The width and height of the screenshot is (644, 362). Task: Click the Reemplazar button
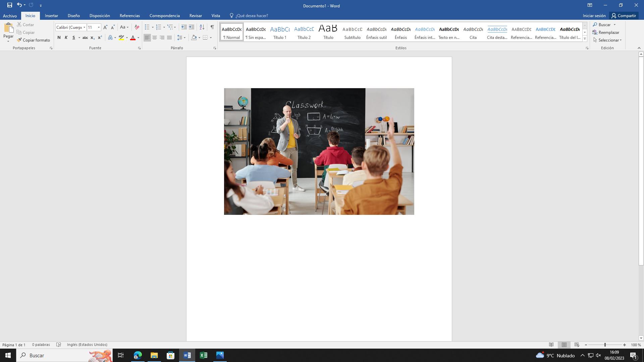pyautogui.click(x=606, y=33)
